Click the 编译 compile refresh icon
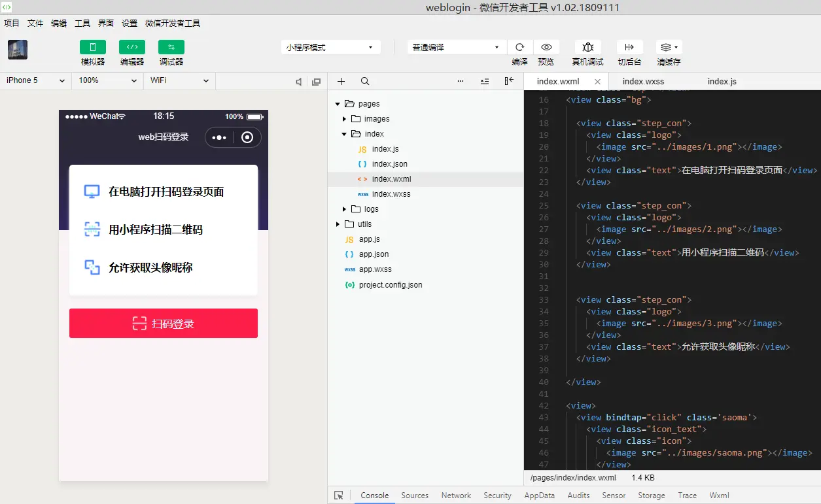Image resolution: width=821 pixels, height=504 pixels. 520,47
